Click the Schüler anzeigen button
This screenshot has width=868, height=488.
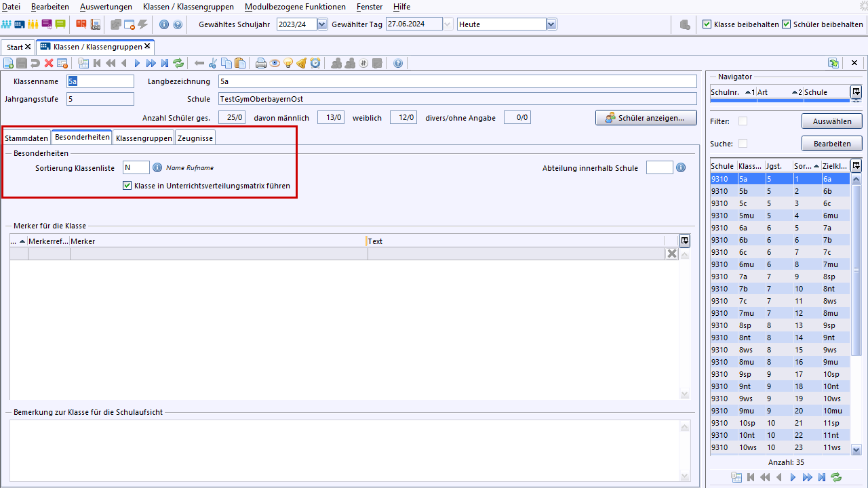click(646, 118)
